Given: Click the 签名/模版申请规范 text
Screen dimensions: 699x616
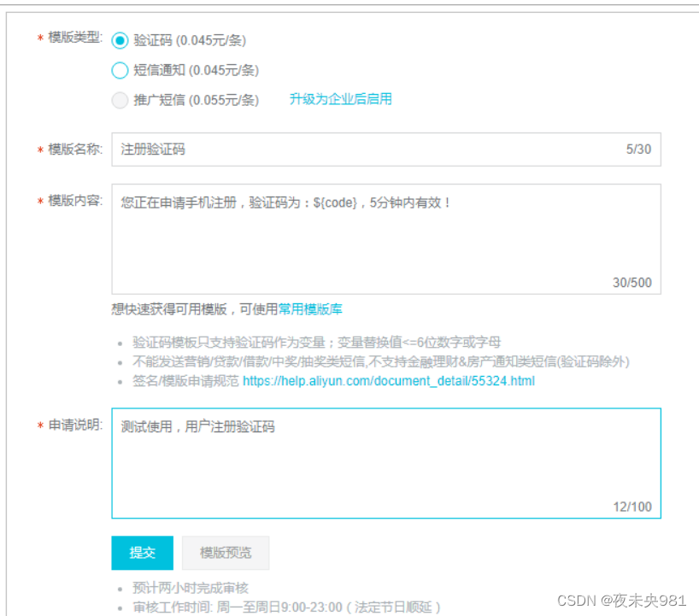Looking at the screenshot, I should click(185, 381).
